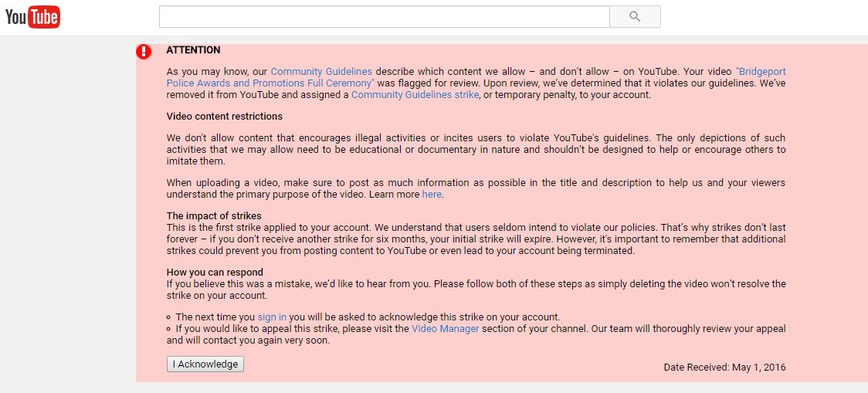868x393 pixels.
Task: Focus the YouTube search input field
Action: pos(384,17)
